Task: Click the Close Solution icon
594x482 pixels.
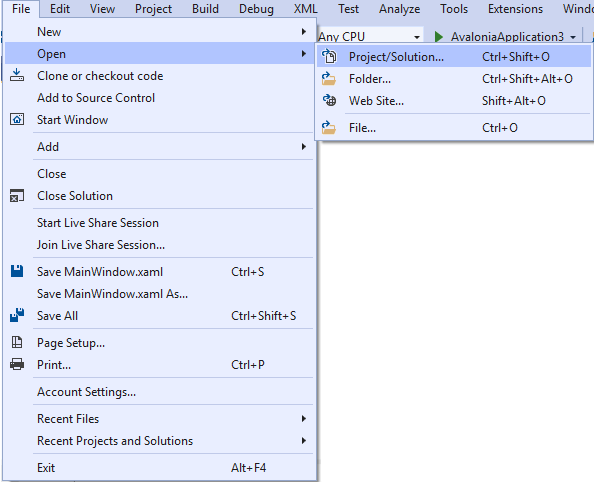Action: pyautogui.click(x=17, y=196)
